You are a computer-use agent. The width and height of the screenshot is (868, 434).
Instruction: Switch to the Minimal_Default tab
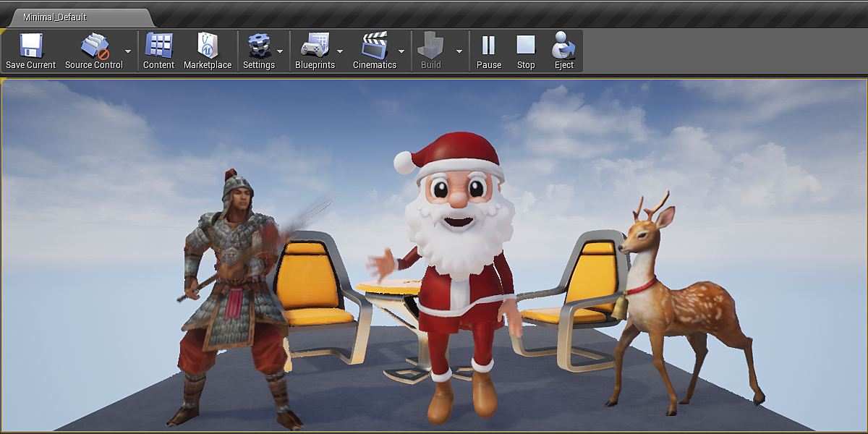click(x=55, y=17)
